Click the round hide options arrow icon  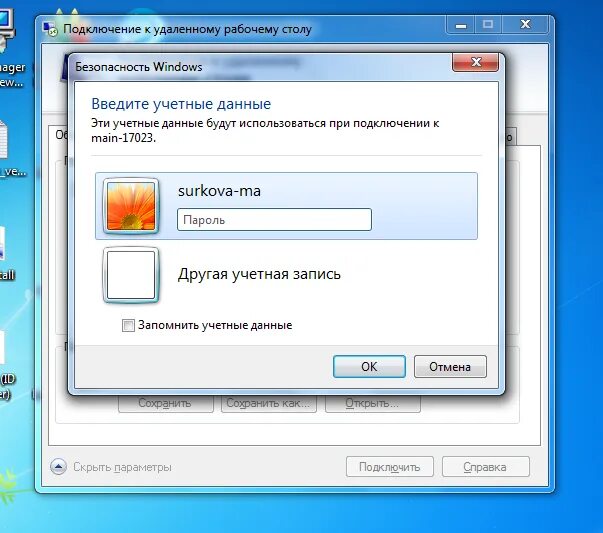point(58,467)
